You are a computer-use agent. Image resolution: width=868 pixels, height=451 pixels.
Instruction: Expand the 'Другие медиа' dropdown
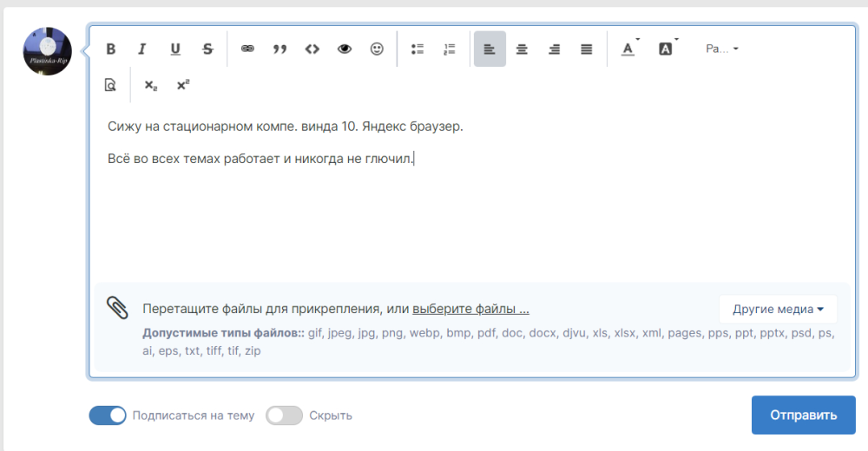(778, 309)
